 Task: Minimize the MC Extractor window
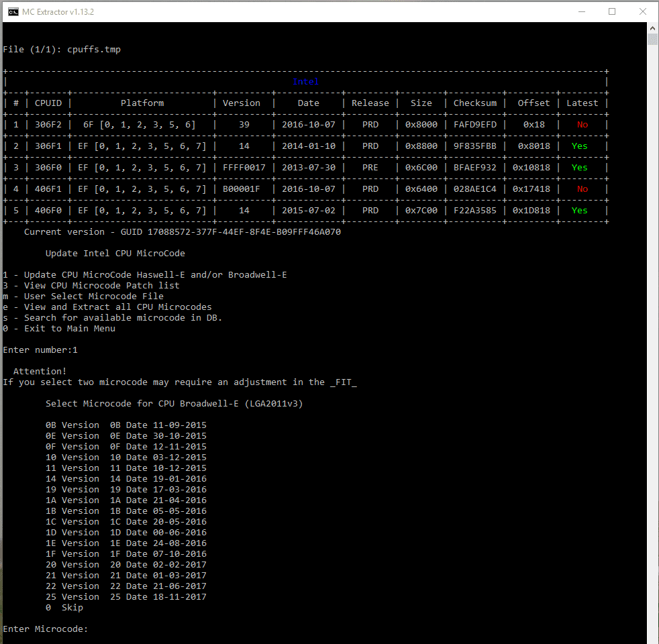click(x=582, y=12)
